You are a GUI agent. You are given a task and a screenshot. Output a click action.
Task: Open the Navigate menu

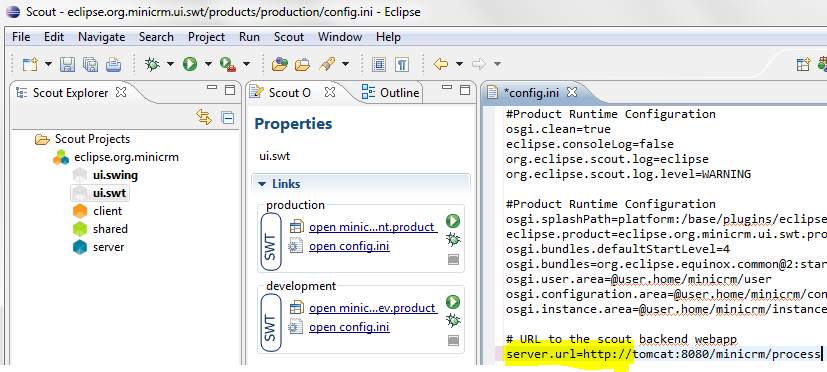coord(101,37)
